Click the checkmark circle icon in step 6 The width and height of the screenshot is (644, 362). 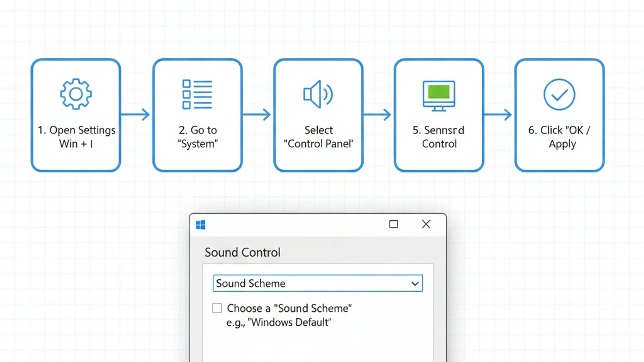(559, 95)
